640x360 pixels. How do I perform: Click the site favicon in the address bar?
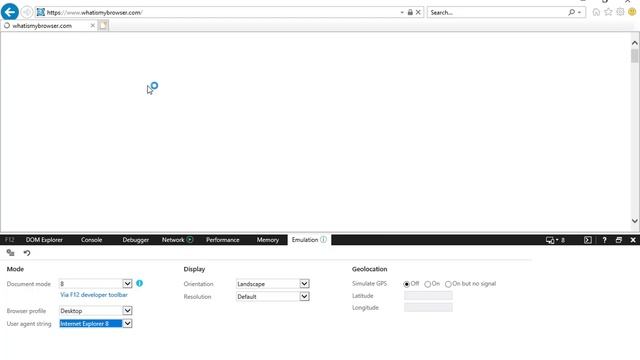40,12
